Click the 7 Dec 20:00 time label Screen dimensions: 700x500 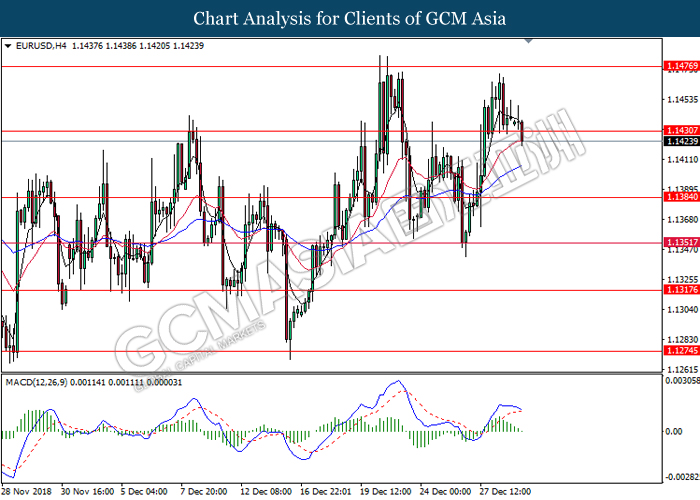[204, 492]
